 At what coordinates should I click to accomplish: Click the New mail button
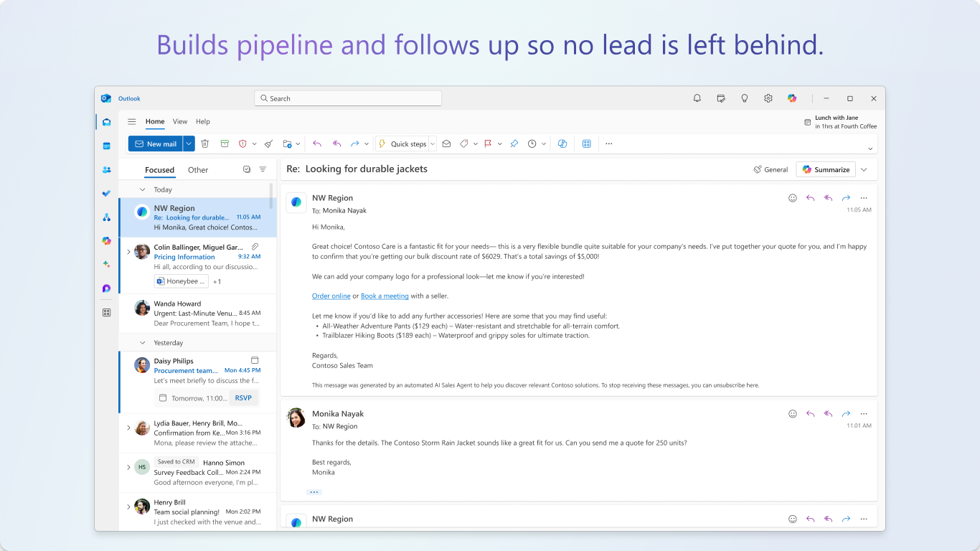[156, 143]
